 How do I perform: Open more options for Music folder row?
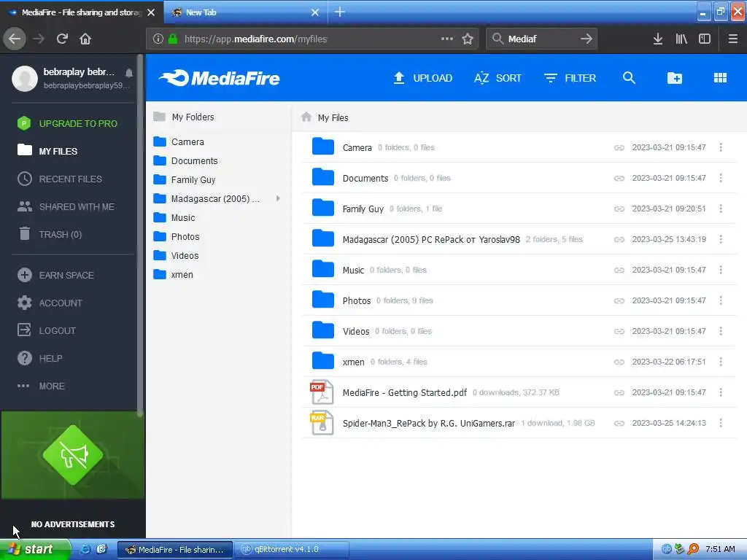[721, 270]
